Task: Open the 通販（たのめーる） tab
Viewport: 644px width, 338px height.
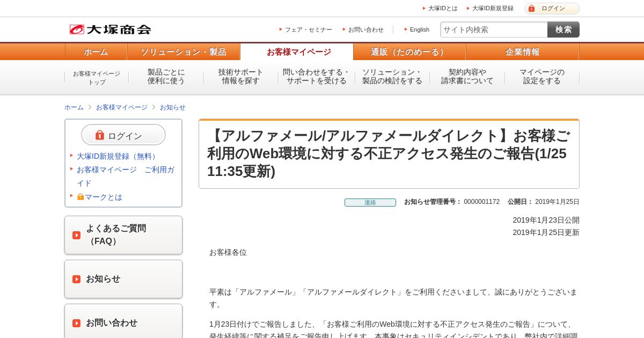Action: tap(409, 52)
